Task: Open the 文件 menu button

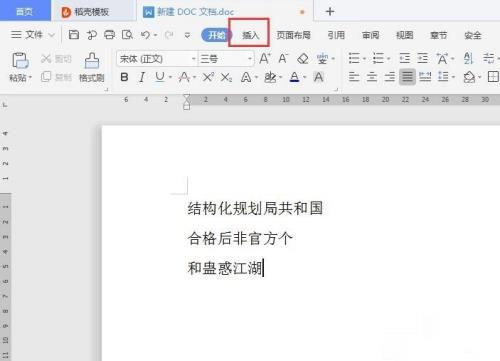Action: [x=33, y=35]
